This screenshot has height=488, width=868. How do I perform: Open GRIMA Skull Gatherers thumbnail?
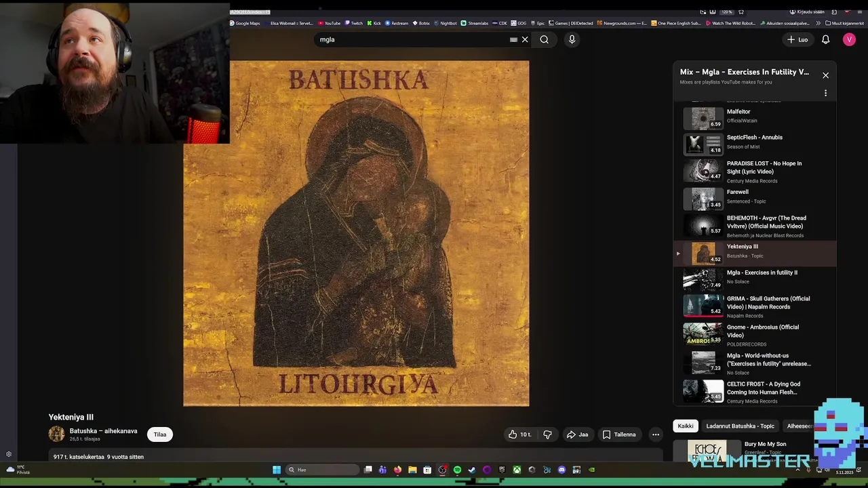click(x=703, y=306)
